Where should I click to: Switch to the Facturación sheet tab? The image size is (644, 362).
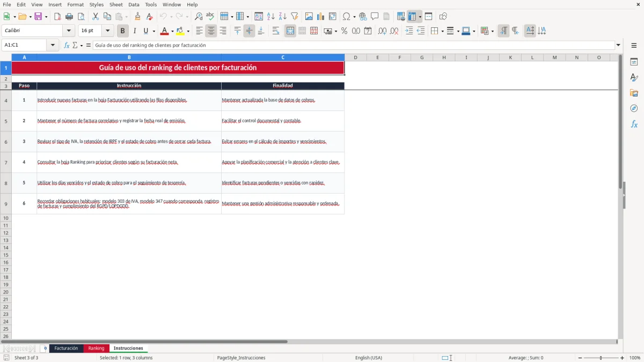point(66,349)
